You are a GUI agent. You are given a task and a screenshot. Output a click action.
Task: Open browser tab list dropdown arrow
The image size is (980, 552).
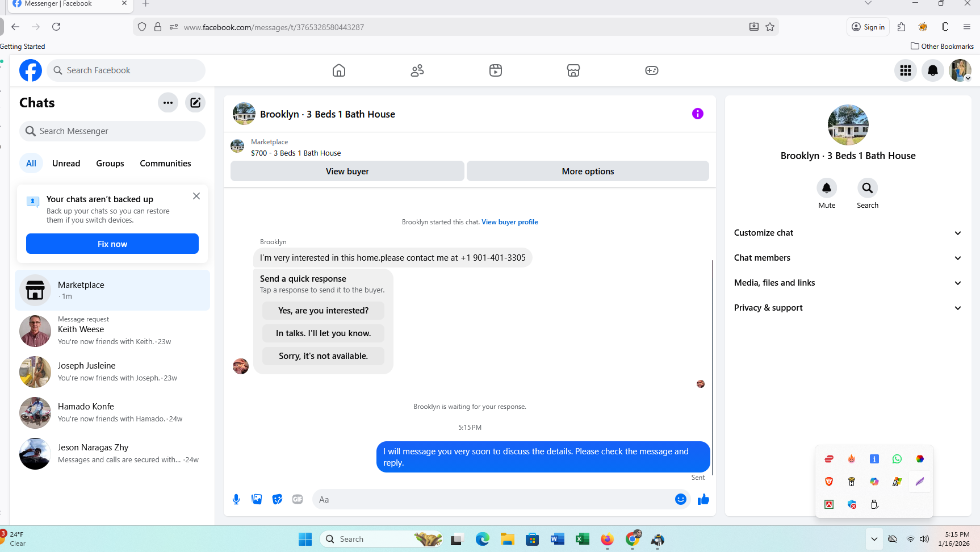[868, 3]
